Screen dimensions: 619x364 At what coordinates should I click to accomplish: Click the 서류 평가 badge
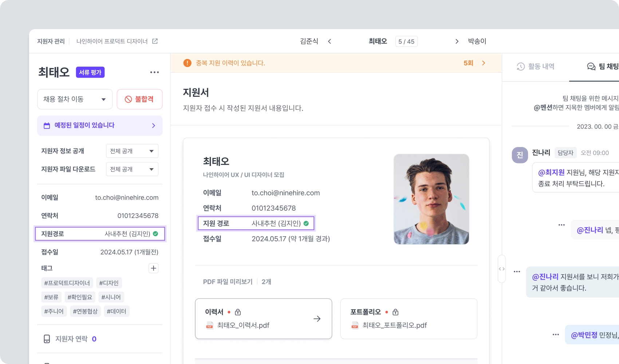click(x=90, y=72)
